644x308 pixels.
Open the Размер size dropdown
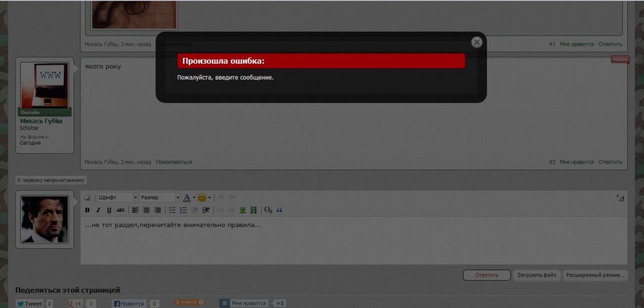(x=160, y=197)
